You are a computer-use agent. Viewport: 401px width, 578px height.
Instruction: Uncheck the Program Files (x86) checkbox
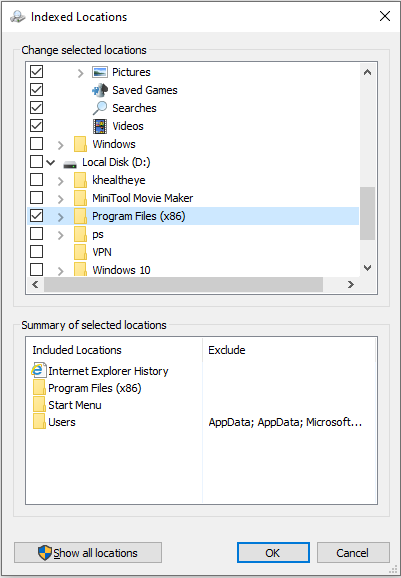coord(36,216)
